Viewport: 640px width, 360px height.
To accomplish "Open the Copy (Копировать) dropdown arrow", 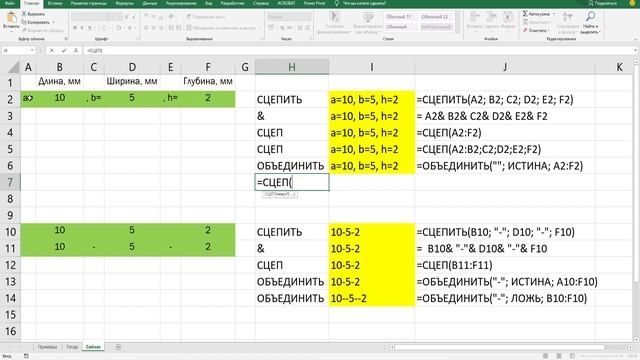I will coord(53,22).
